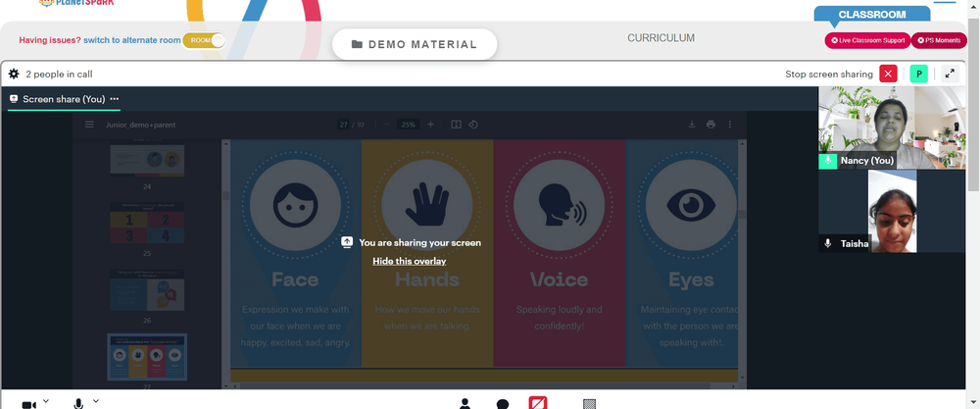Toggle the ROOM alternate room switch
This screenshot has height=409, width=980.
(204, 40)
